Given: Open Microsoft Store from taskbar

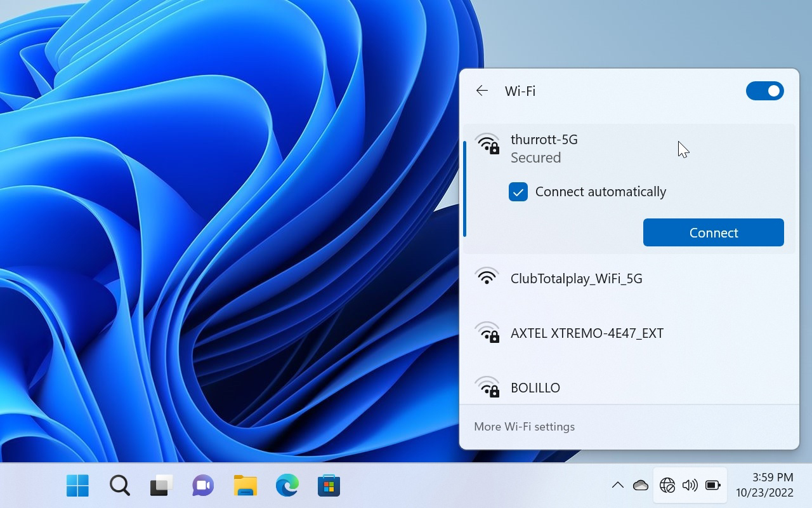Looking at the screenshot, I should pyautogui.click(x=329, y=486).
